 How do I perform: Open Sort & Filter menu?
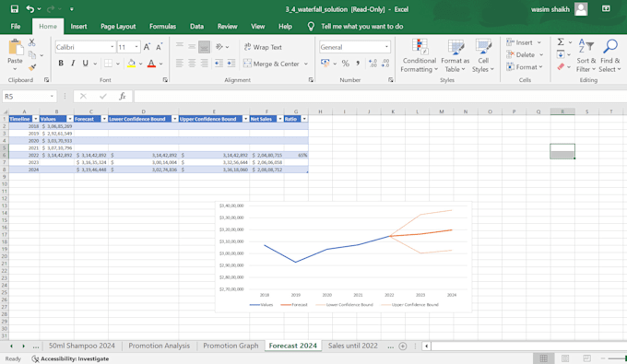click(x=586, y=56)
